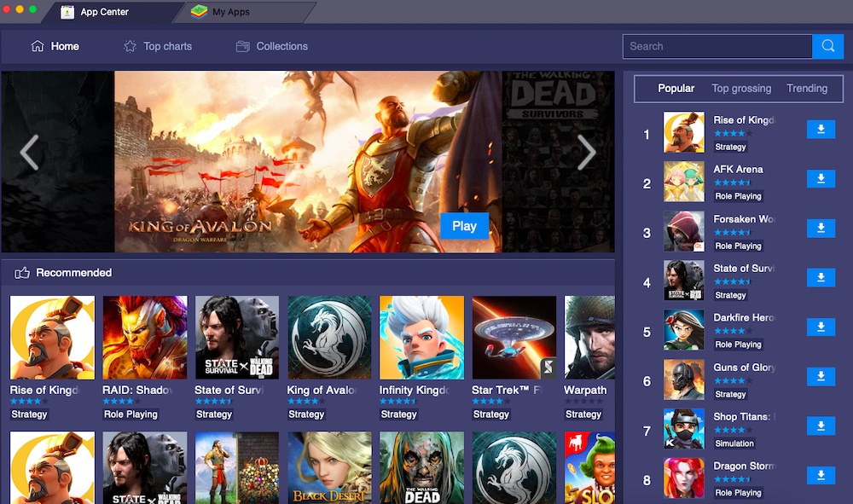
Task: Open Shop Titans icon ranked 7
Action: click(x=684, y=428)
